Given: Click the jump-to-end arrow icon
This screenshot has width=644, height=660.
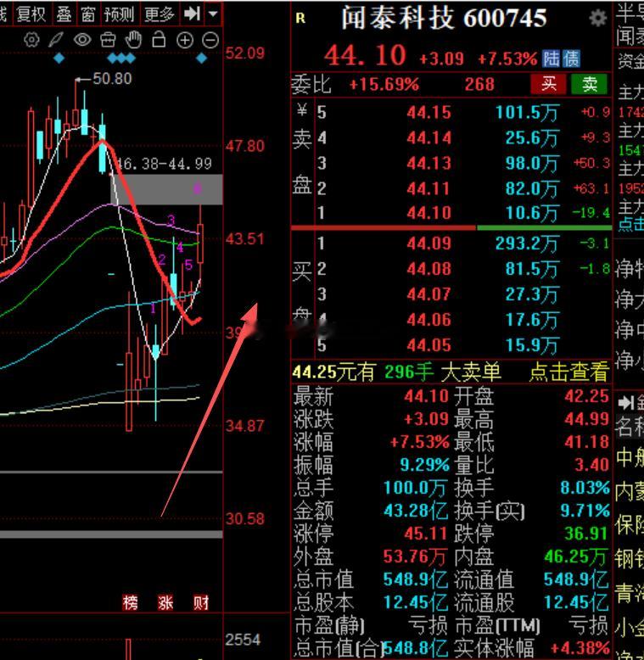Looking at the screenshot, I should pos(193,14).
